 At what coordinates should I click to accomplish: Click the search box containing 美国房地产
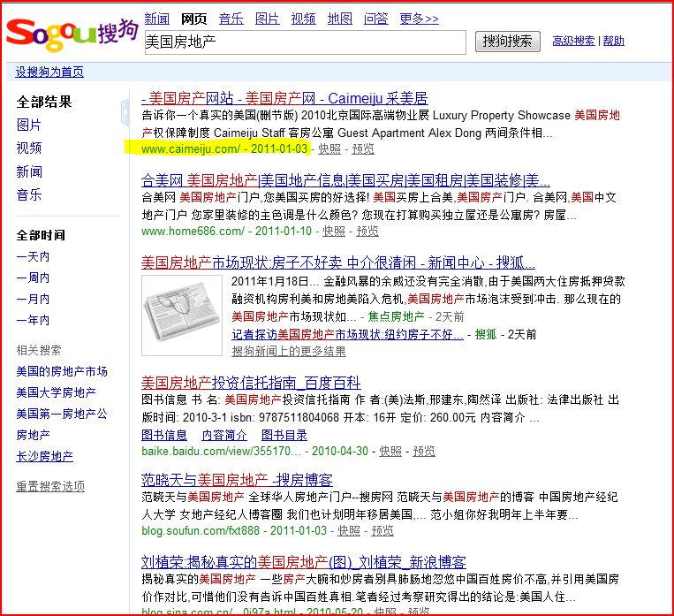pyautogui.click(x=305, y=42)
